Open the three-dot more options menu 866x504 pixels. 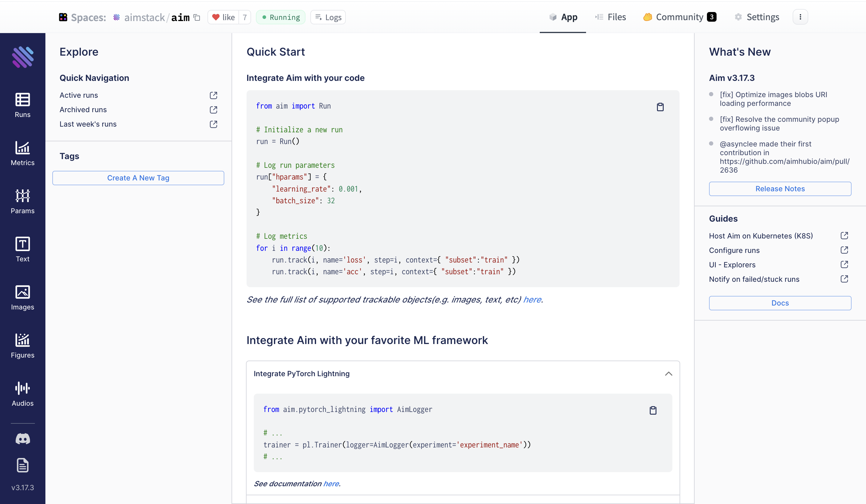pos(800,17)
